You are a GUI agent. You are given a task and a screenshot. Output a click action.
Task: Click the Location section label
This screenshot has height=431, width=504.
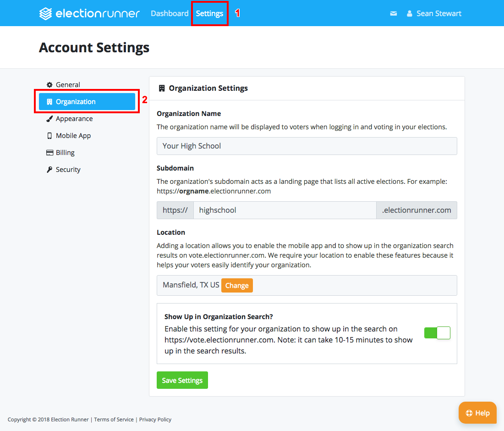tap(171, 232)
